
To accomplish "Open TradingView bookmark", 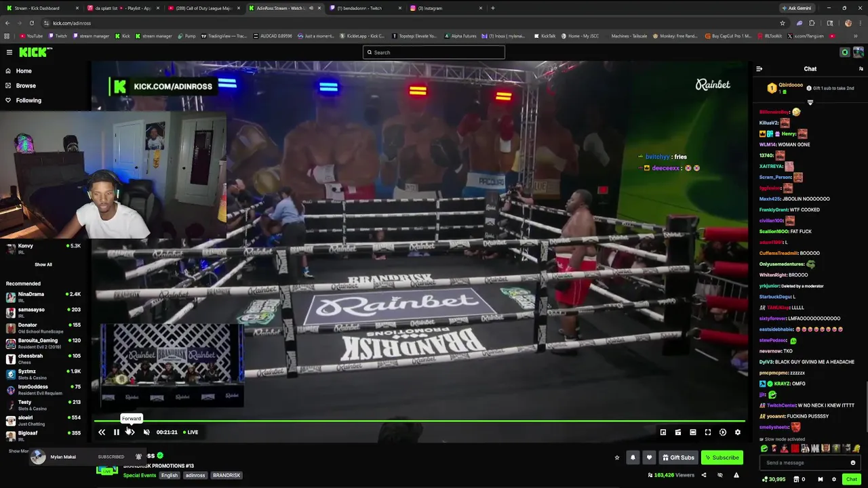I will point(223,36).
